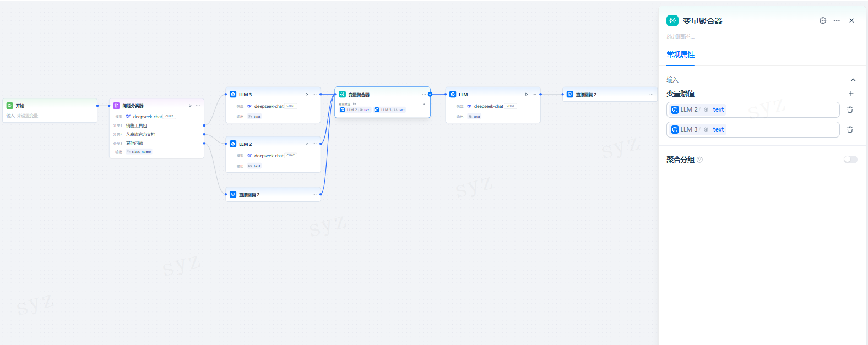This screenshot has height=345, width=868.
Task: Open more options menu on 问题分类器 node
Action: [x=198, y=106]
